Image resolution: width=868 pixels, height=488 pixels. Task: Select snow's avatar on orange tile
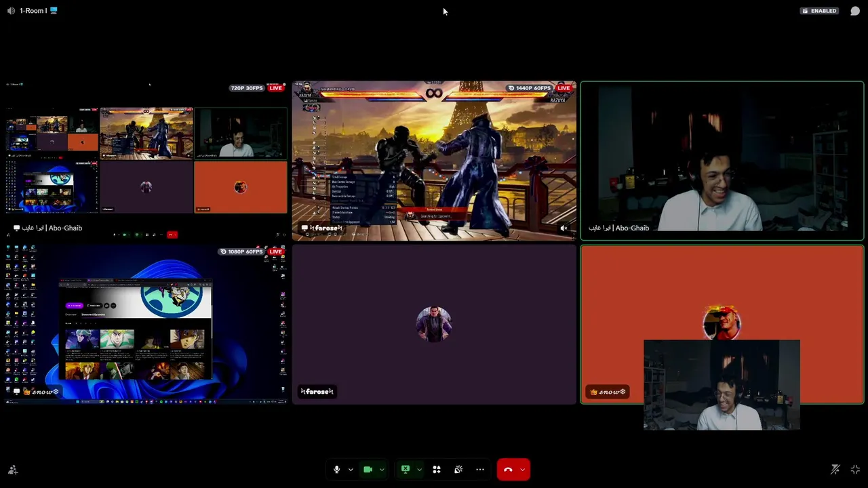[x=722, y=323]
